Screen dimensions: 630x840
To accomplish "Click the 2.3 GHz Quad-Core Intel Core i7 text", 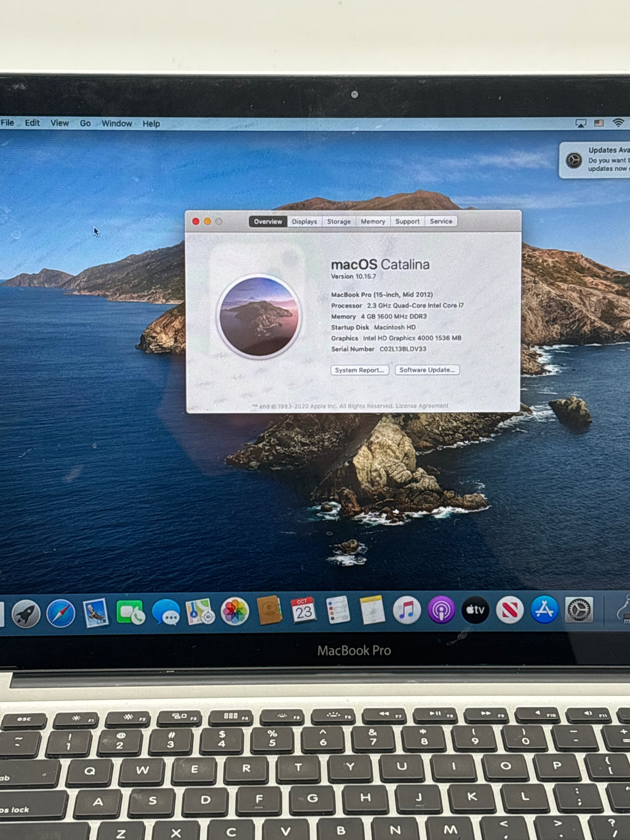I will 415,306.
